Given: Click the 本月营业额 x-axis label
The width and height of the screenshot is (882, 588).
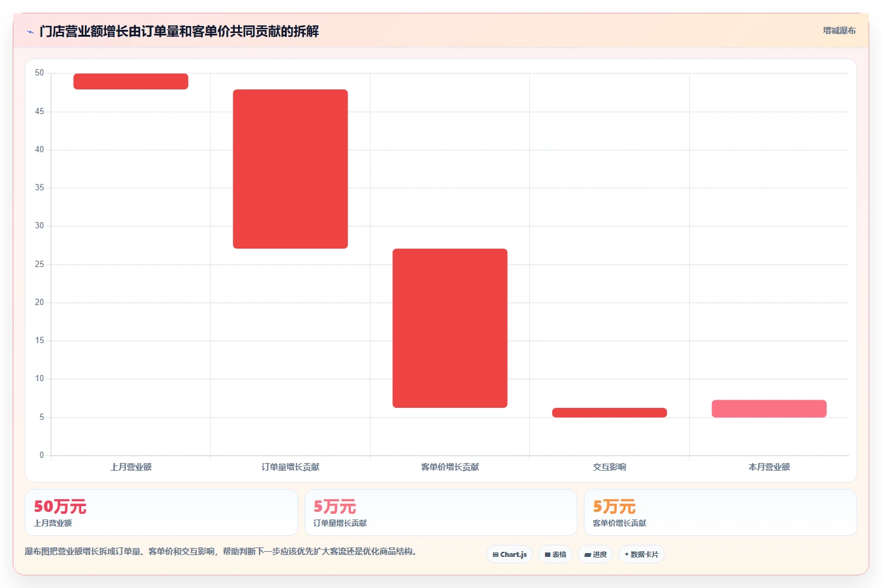Looking at the screenshot, I should [x=769, y=467].
